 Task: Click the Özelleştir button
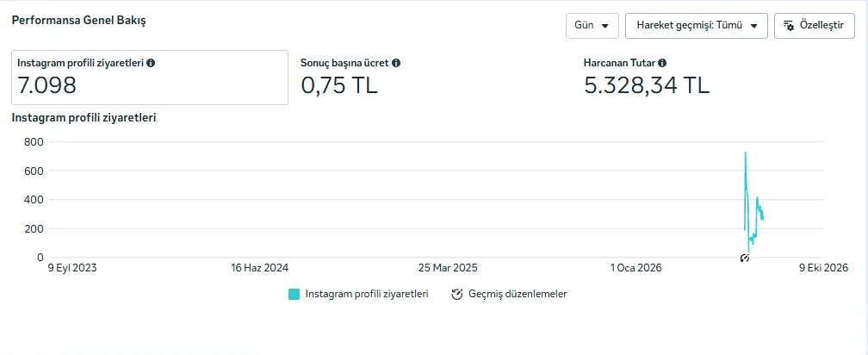[815, 26]
